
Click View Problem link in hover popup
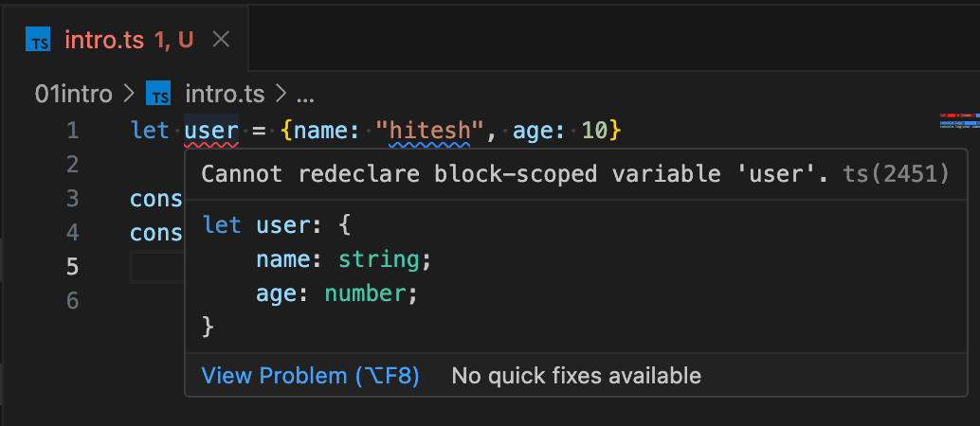pos(310,376)
